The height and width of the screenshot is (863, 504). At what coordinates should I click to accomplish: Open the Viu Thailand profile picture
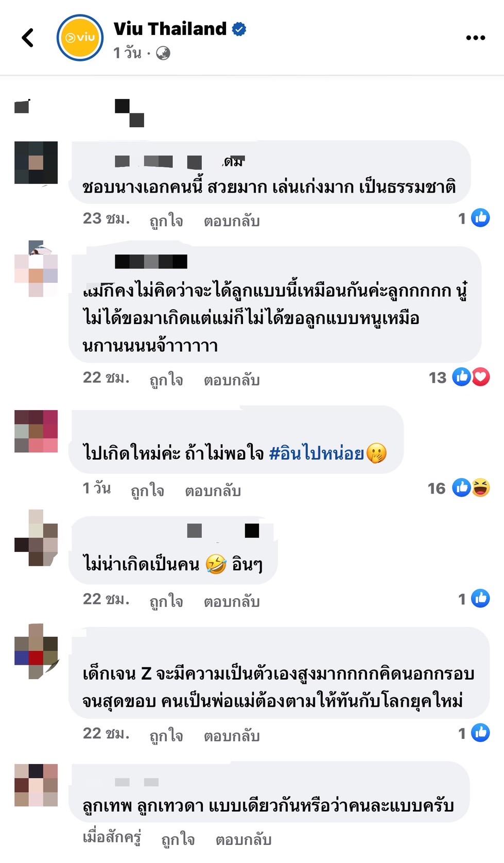[80, 38]
